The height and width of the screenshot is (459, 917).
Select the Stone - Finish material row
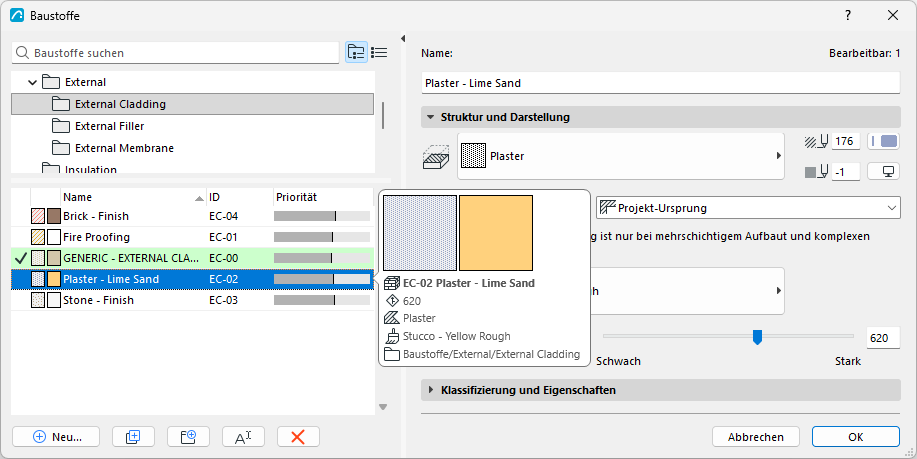[192, 300]
